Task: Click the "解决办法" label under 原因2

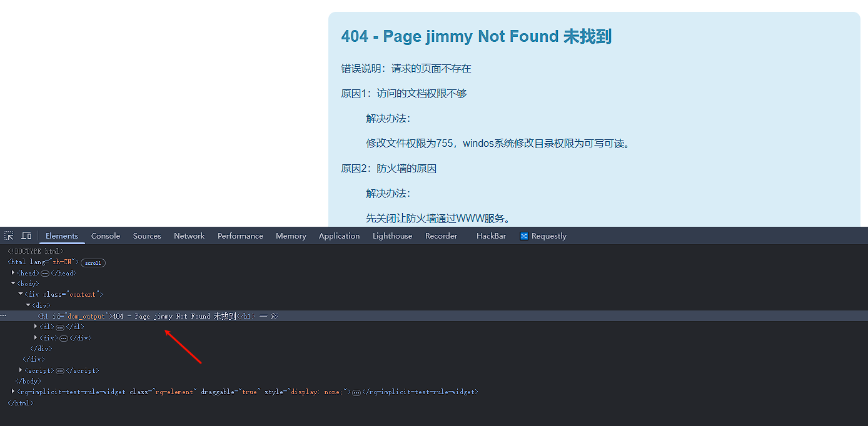Action: (388, 194)
